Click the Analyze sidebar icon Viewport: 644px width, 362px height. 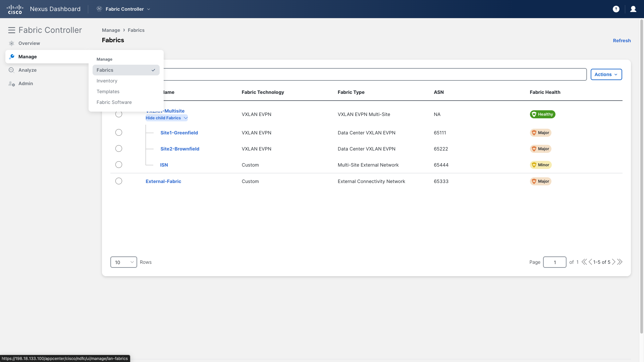coord(12,70)
